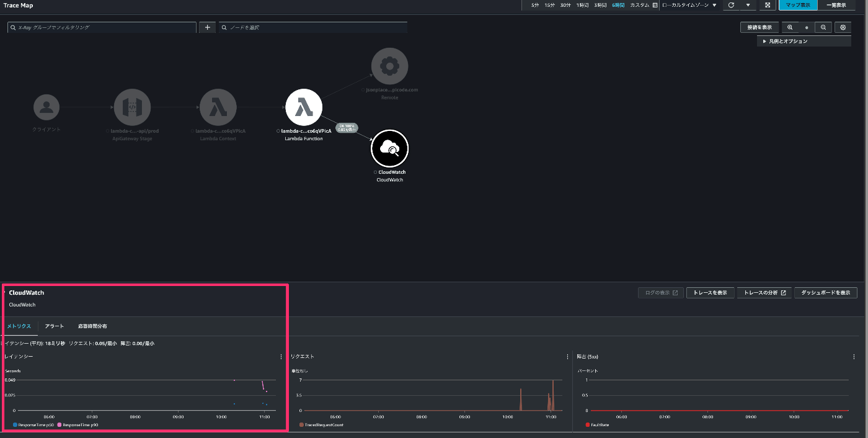Image resolution: width=868 pixels, height=438 pixels.
Task: Click the request count spike near 11:00
Action: click(x=552, y=395)
